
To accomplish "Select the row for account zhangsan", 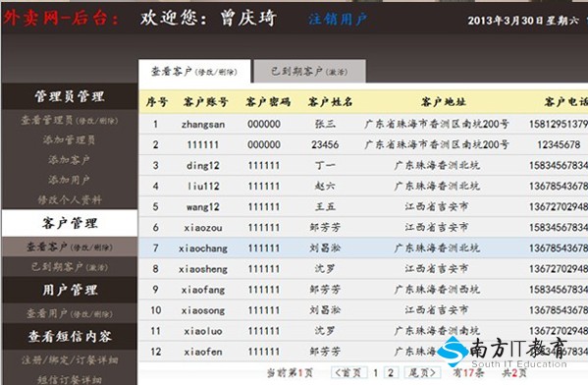I will (363, 124).
